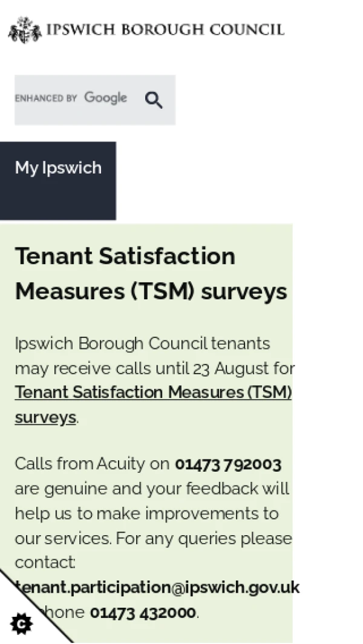This screenshot has width=363, height=644.
Task: Click the Ipswich Borough Council logo text
Action: click(x=165, y=30)
